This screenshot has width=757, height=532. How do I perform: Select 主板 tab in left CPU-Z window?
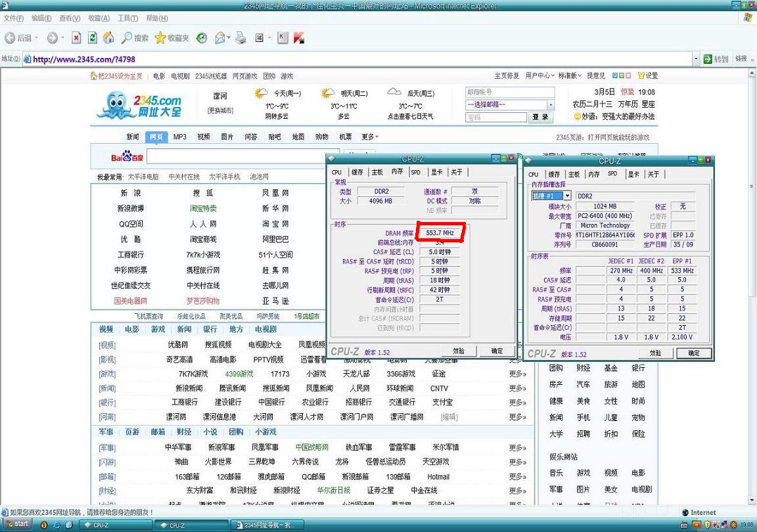[377, 172]
